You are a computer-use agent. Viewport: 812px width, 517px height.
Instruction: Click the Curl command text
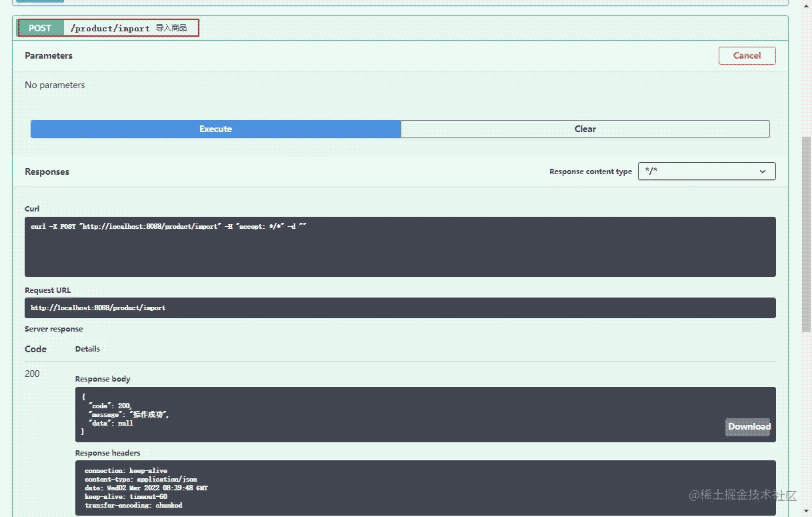169,227
